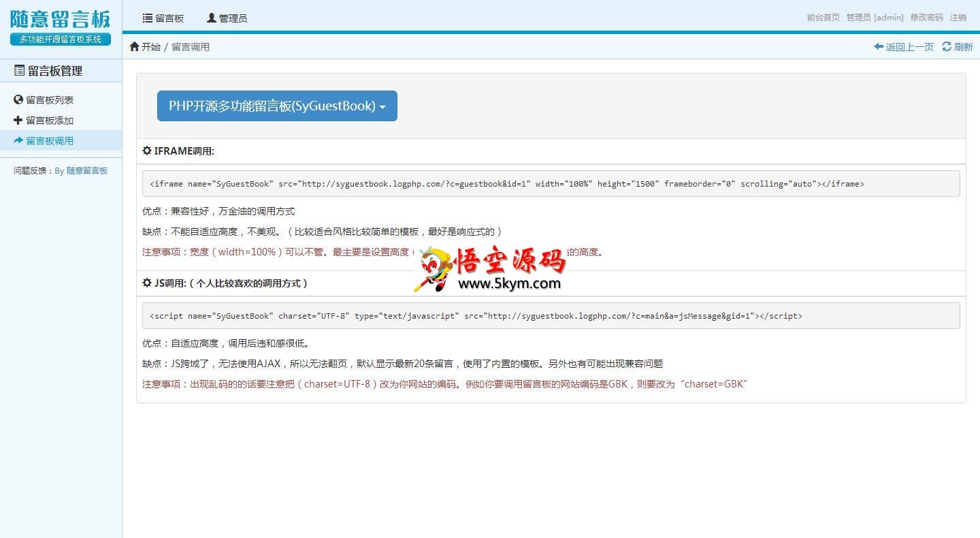Select the iframe embed code box
980x538 pixels.
(551, 184)
